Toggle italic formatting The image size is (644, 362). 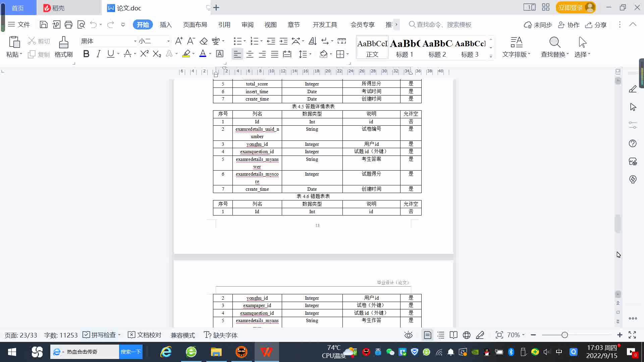pos(98,54)
